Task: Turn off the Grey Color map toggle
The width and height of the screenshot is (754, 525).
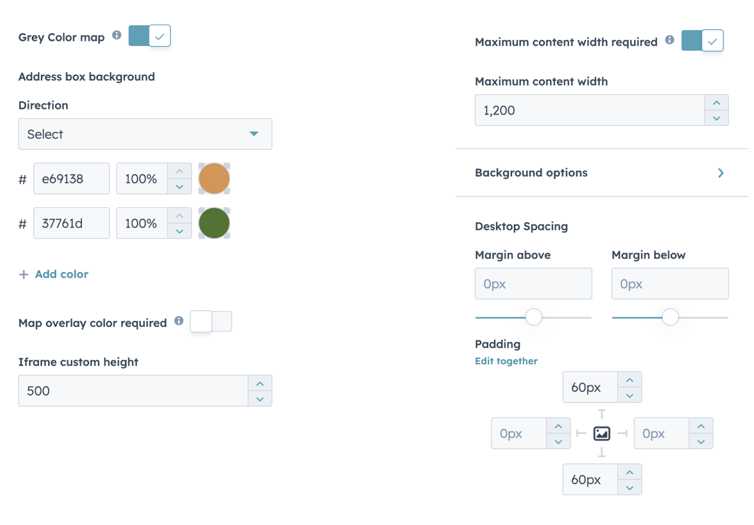Action: coord(150,36)
